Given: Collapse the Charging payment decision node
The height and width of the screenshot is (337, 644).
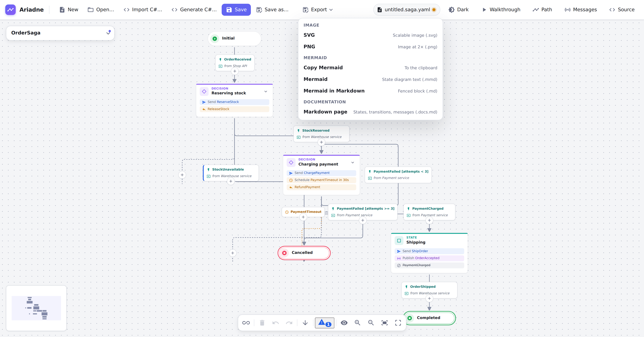Looking at the screenshot, I should [353, 163].
